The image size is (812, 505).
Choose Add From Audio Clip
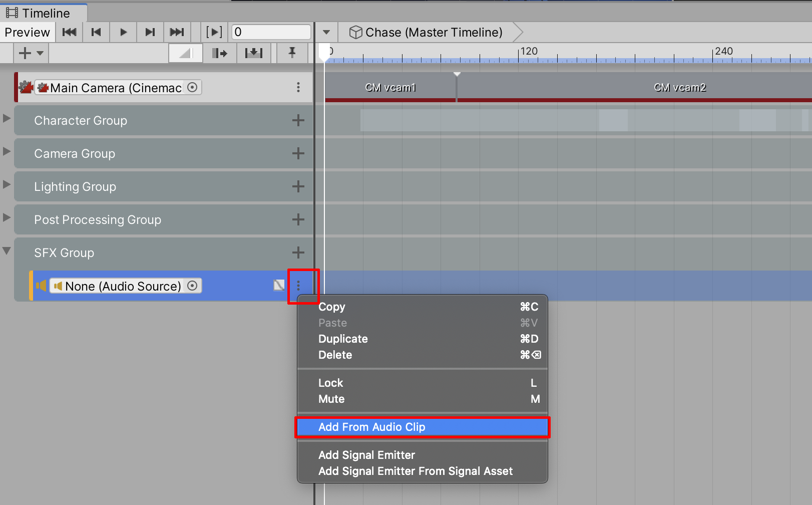click(371, 427)
